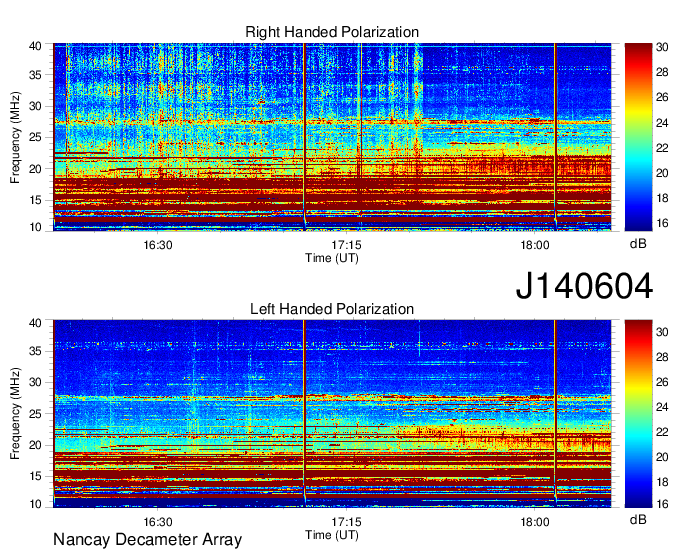Click the 10 MHz tick label of Right Handed plot

[36, 227]
